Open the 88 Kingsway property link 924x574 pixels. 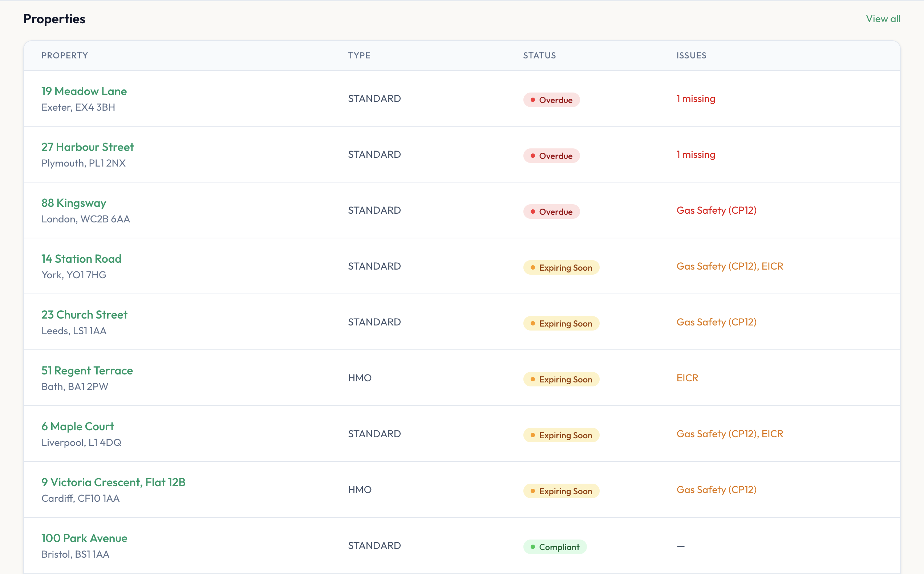[74, 203]
